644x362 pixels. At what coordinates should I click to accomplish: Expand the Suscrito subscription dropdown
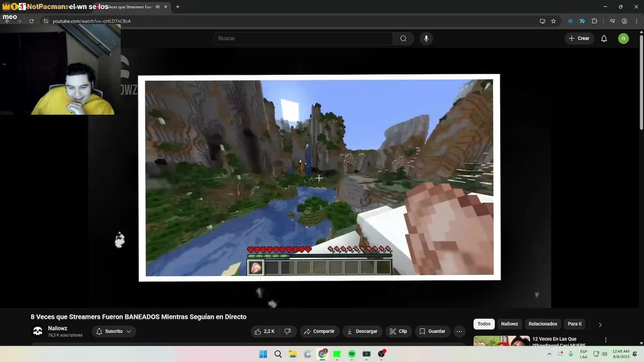point(114,331)
